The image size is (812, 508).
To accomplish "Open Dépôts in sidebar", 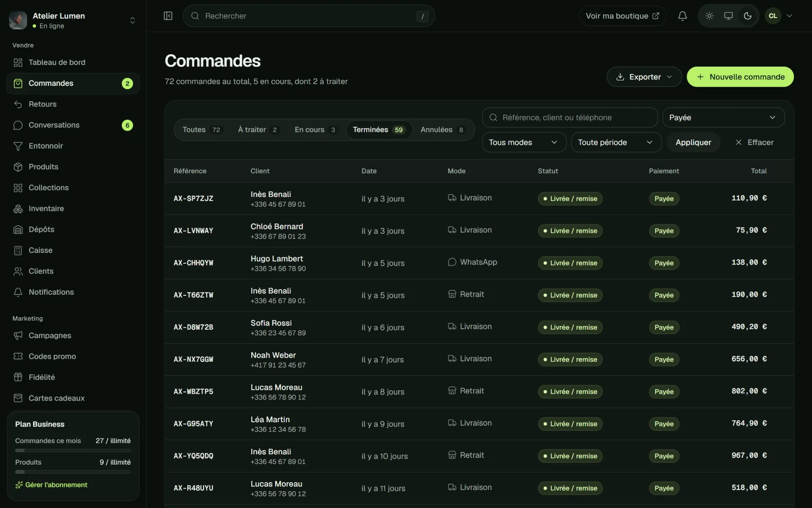I will [x=73, y=229].
